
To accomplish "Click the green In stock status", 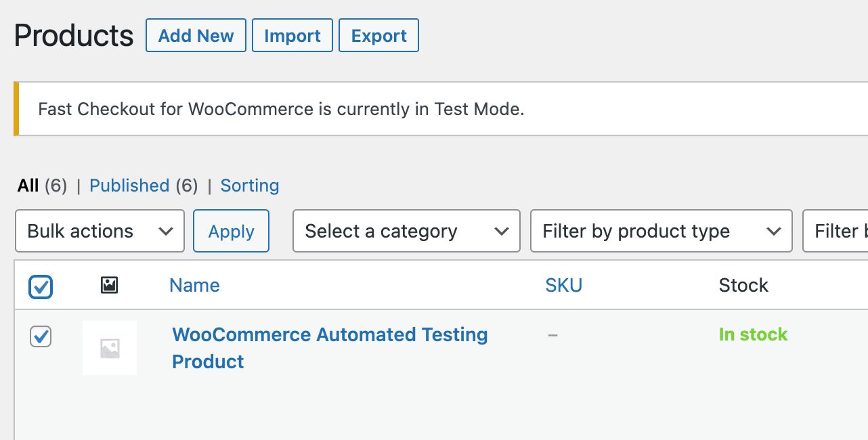I will (753, 334).
